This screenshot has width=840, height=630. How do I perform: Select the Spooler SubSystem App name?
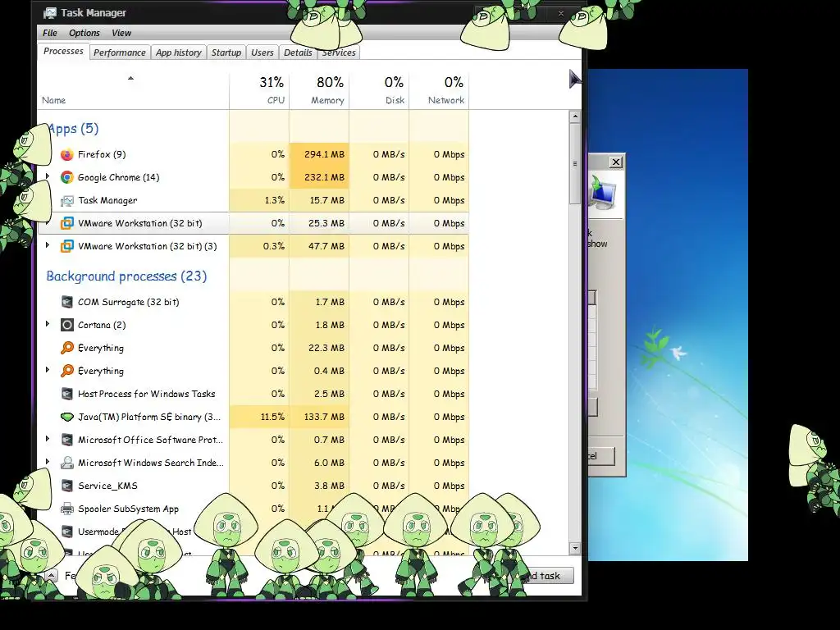pos(128,509)
